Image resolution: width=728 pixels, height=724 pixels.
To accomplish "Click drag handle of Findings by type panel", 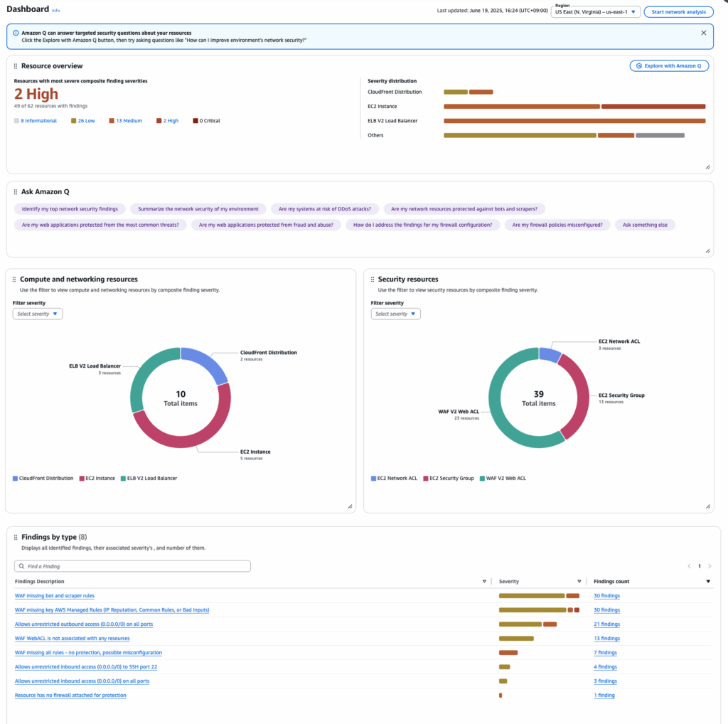I will tap(16, 538).
